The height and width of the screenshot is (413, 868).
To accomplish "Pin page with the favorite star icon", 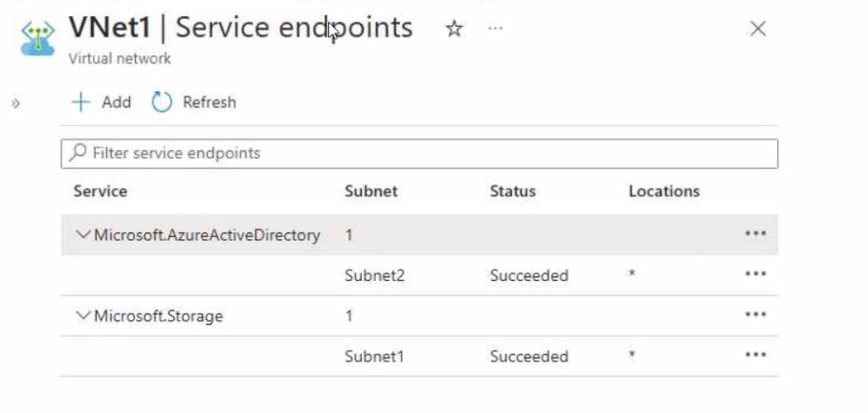I will [454, 28].
